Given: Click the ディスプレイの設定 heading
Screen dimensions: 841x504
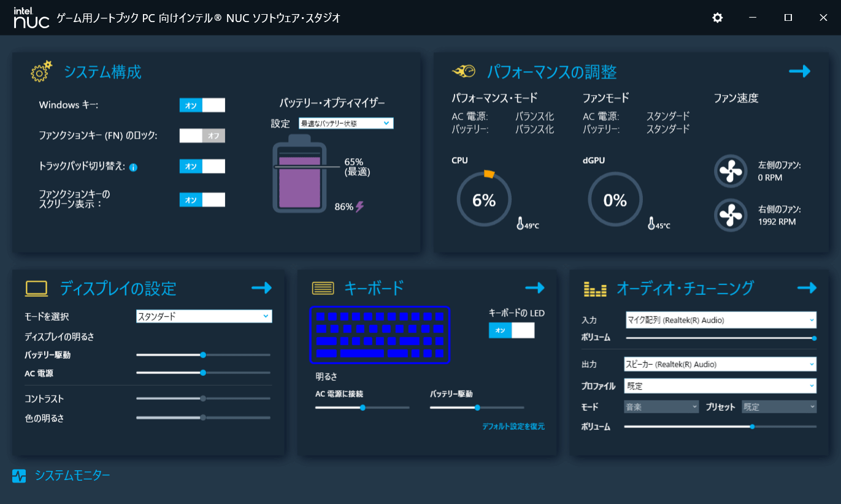Looking at the screenshot, I should (118, 288).
